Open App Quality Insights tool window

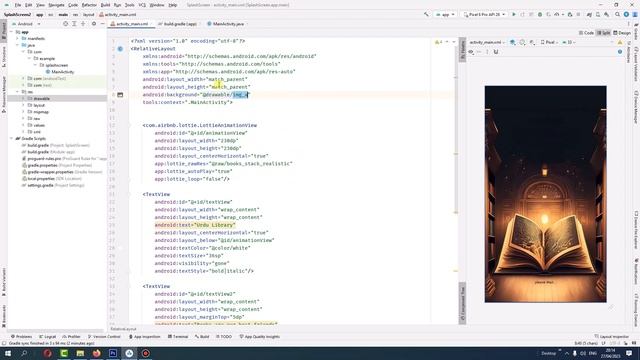260,337
